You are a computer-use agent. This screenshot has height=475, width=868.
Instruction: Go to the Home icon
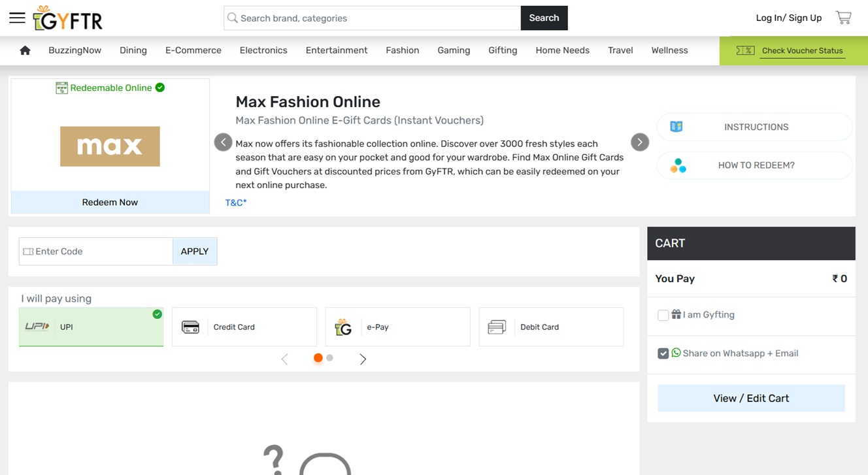click(x=25, y=50)
